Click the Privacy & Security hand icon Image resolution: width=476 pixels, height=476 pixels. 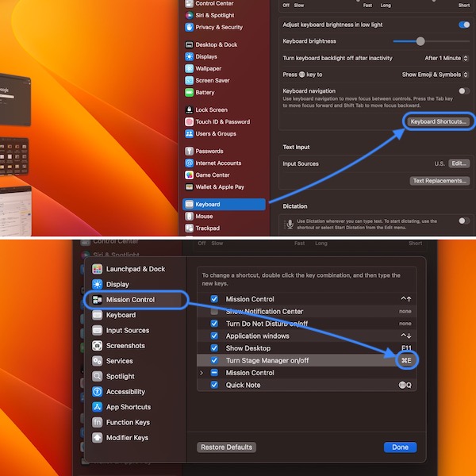[x=189, y=27]
